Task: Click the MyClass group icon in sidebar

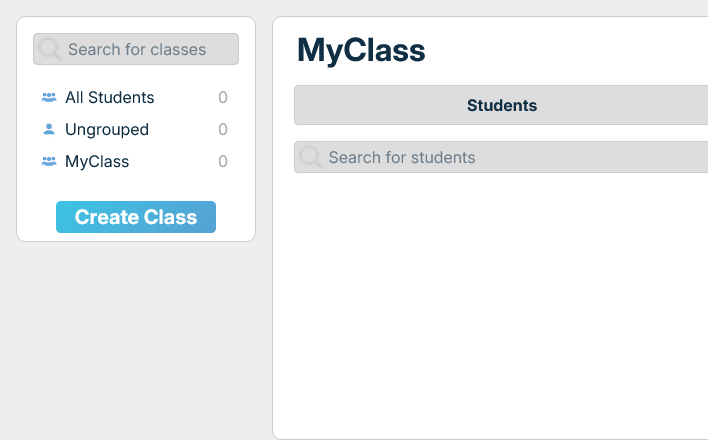Action: coord(49,161)
